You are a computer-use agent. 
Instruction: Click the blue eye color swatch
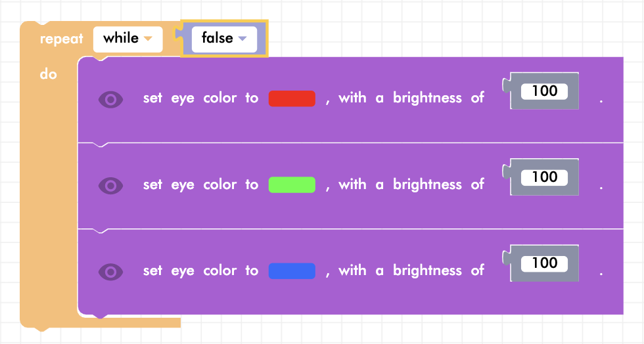tap(292, 270)
